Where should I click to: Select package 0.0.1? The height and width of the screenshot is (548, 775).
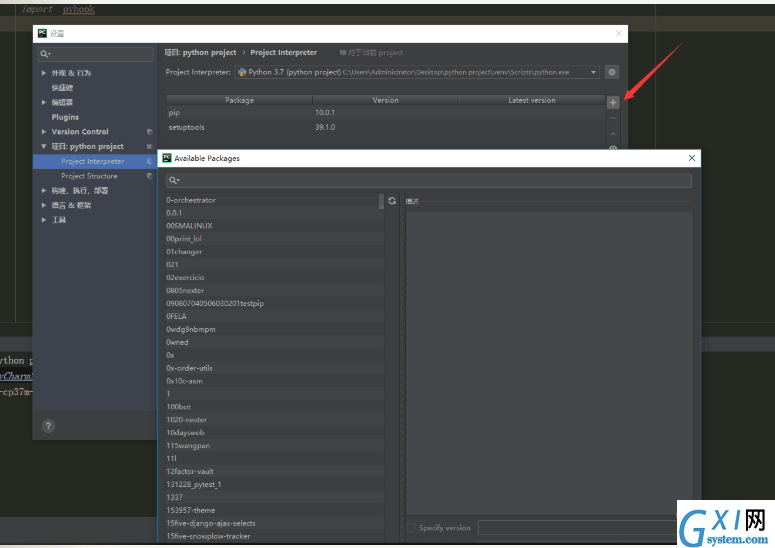[274, 213]
